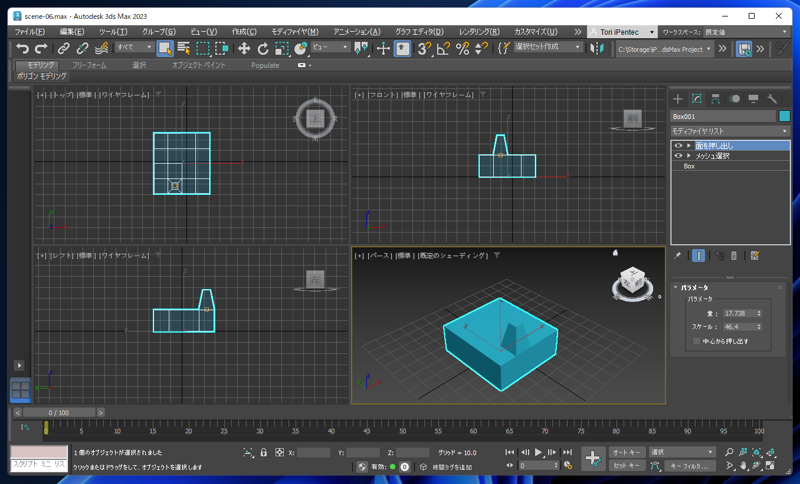
Task: Open the ファイル(F) menu
Action: [30, 32]
